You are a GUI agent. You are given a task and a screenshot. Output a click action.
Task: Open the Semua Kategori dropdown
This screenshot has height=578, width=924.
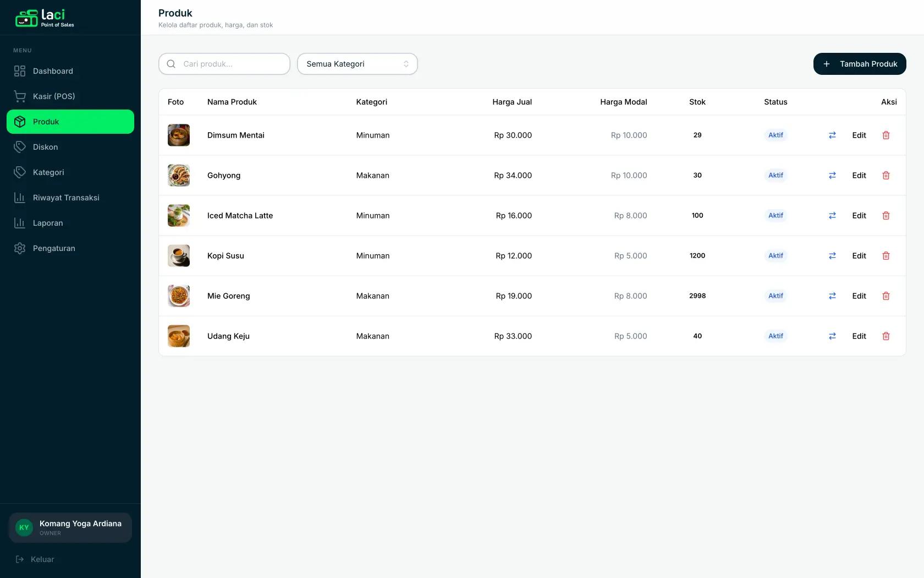tap(358, 64)
